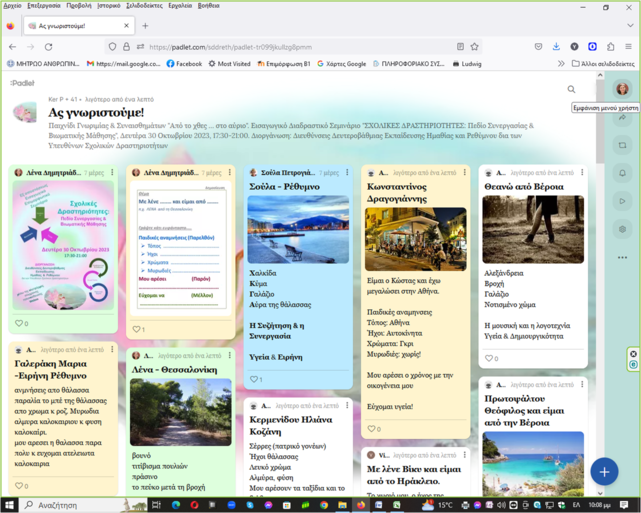Click the Padlet remake icon in sidebar
Screen dimensions: 641x513
click(x=622, y=145)
